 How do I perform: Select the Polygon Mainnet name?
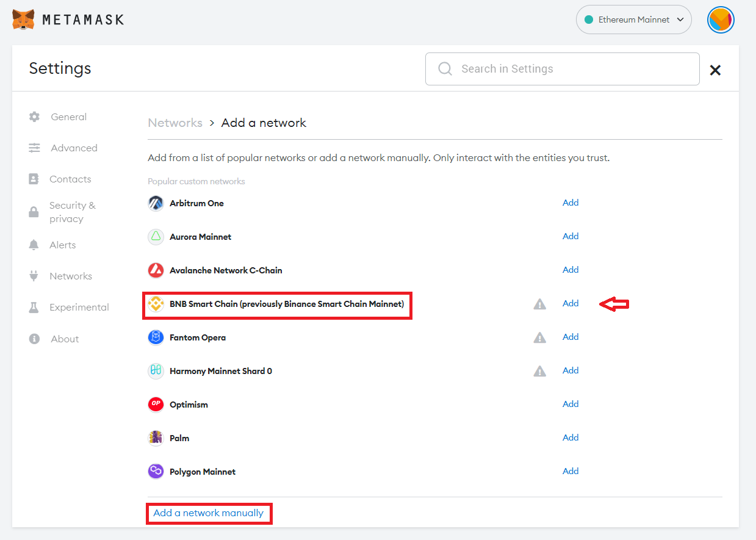[x=203, y=472]
